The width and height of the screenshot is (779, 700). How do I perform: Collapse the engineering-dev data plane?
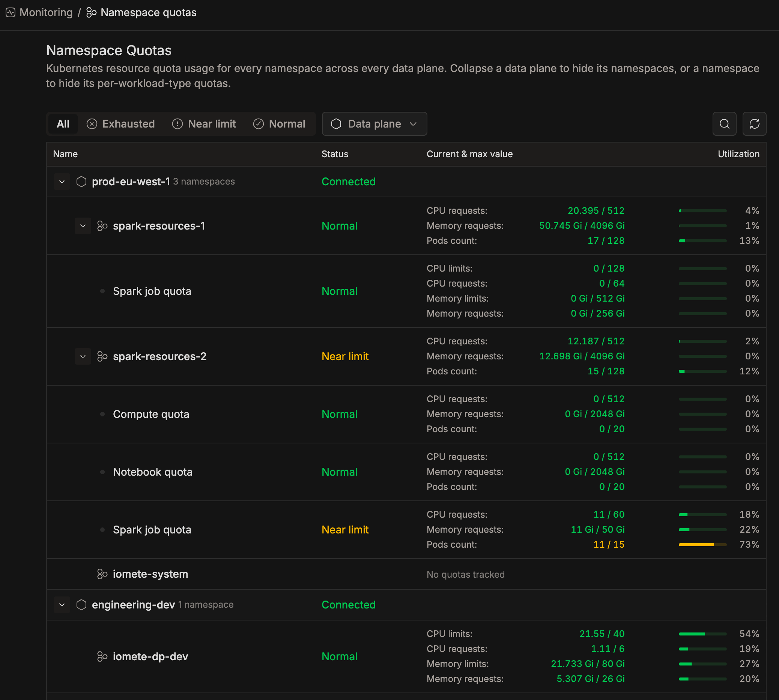(x=62, y=605)
